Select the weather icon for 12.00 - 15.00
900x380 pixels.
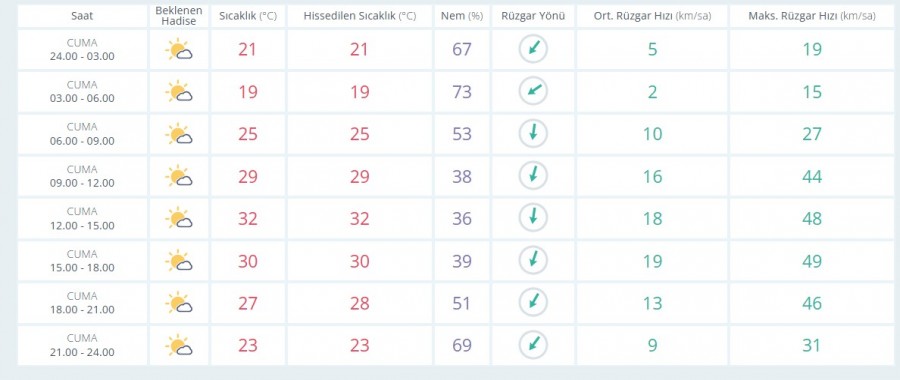click(179, 219)
